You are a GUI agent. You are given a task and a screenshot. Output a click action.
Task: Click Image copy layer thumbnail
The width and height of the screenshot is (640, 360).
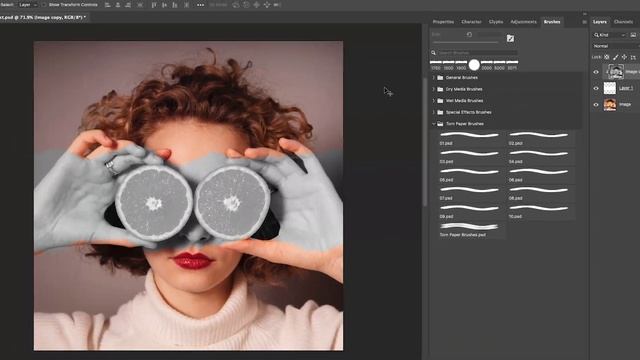click(x=616, y=72)
